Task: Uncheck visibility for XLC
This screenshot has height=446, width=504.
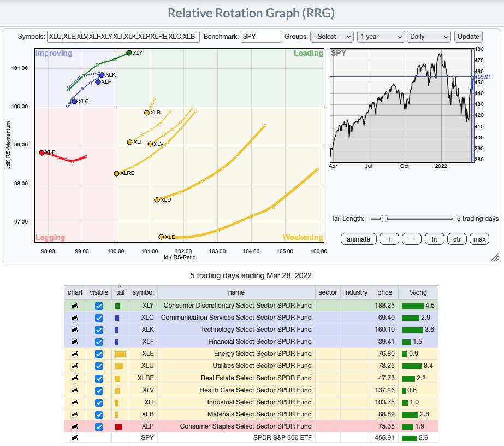Action: 99,318
